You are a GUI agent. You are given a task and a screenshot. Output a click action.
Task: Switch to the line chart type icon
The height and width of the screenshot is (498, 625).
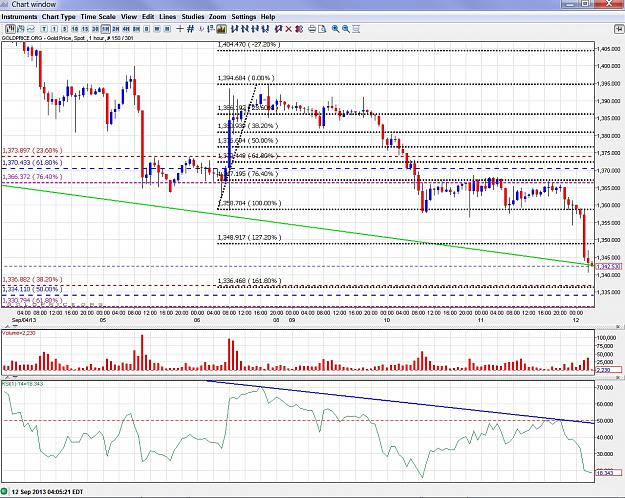pos(31,29)
